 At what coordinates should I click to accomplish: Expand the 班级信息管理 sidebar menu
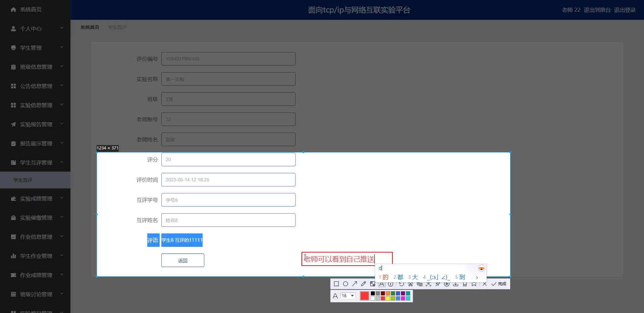tap(35, 67)
